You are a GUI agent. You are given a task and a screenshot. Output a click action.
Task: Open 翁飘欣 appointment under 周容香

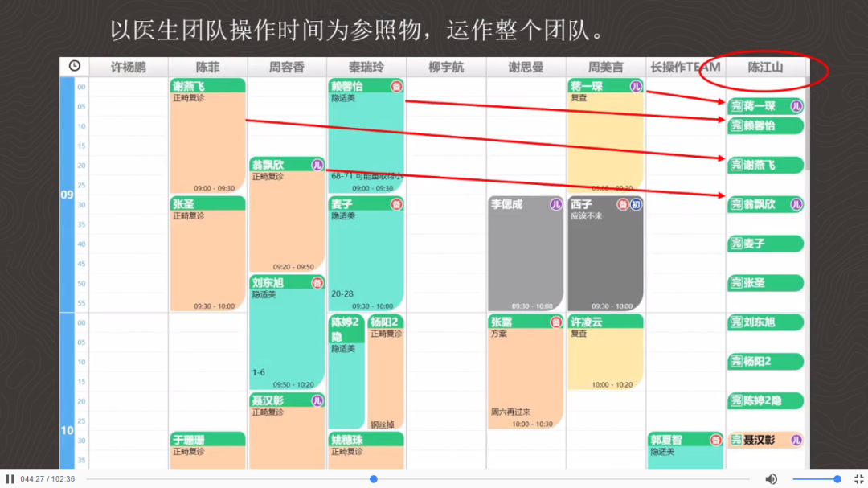(x=287, y=215)
